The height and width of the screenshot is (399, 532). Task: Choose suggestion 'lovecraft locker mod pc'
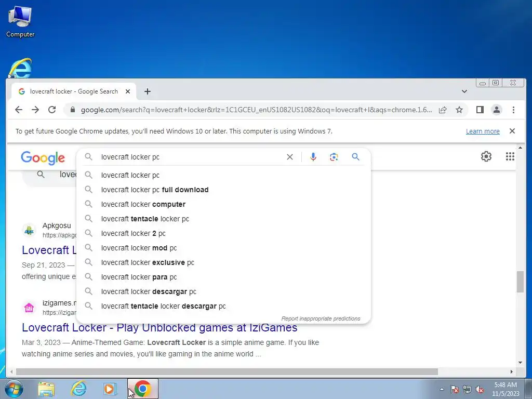(x=223, y=248)
